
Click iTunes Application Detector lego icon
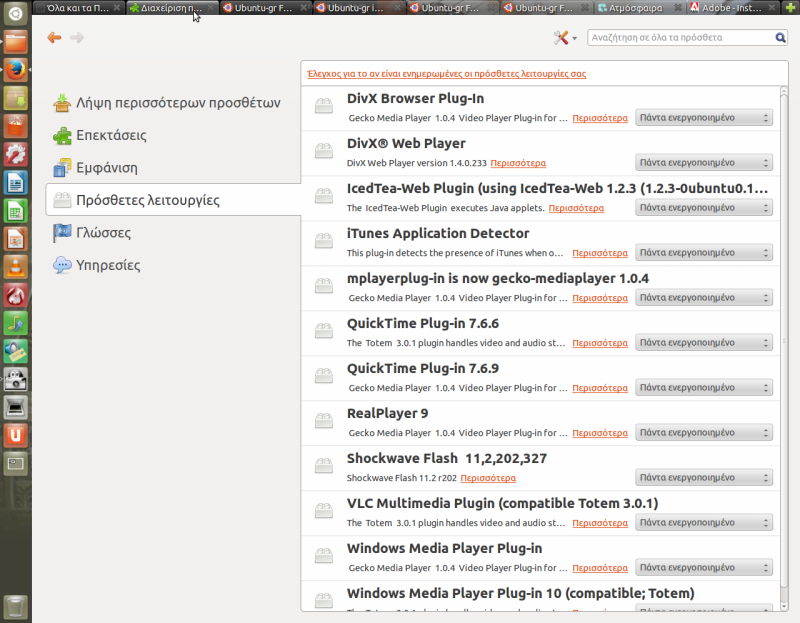coord(324,241)
